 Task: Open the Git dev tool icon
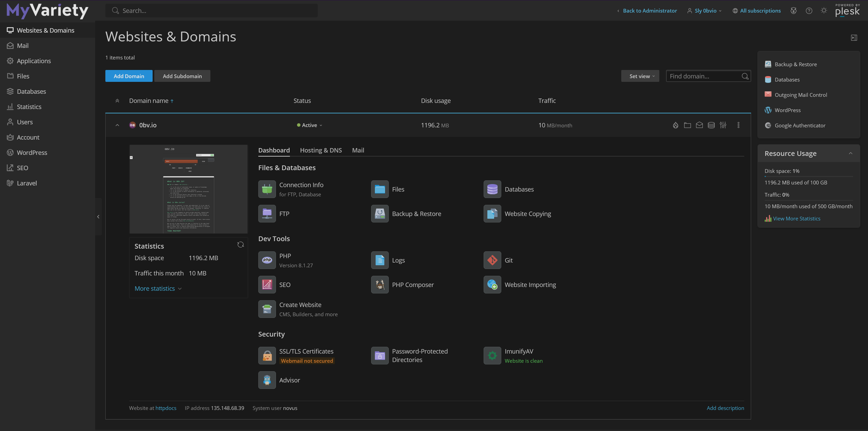point(492,260)
